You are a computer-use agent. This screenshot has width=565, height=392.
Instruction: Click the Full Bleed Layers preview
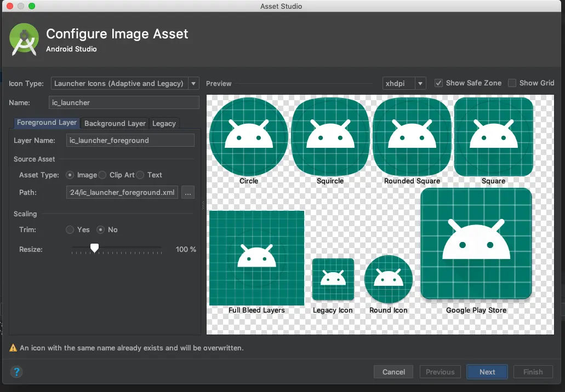(x=256, y=258)
